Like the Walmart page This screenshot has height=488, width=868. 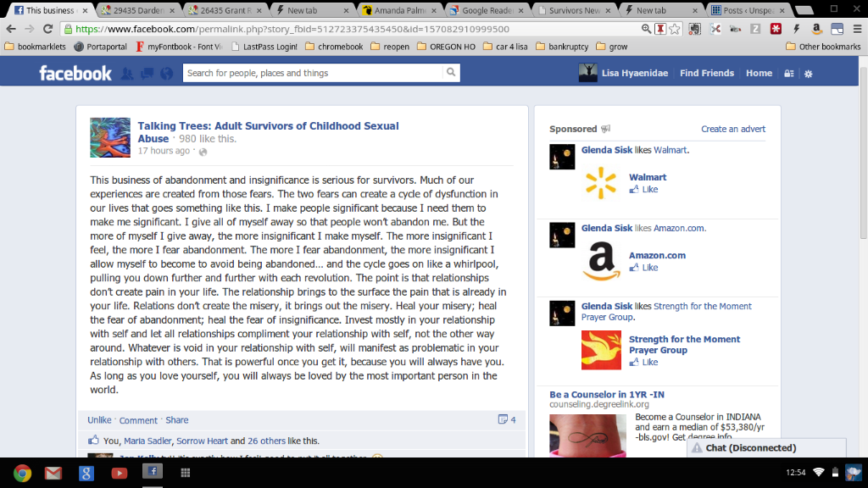click(x=643, y=189)
